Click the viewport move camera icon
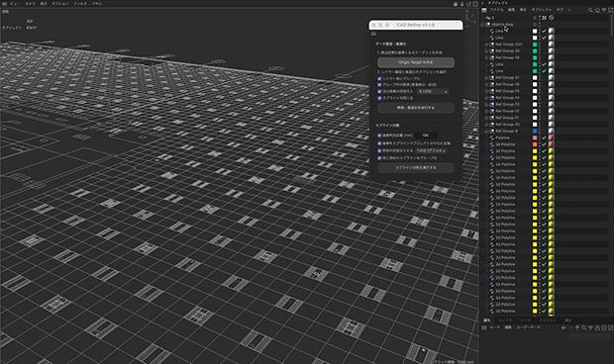Viewport: 614px width, 364px height. pos(456,4)
